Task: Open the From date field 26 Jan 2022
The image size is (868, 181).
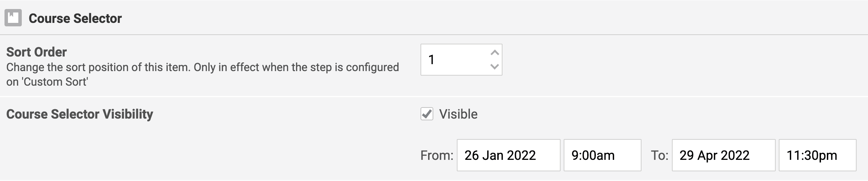Action: 508,155
